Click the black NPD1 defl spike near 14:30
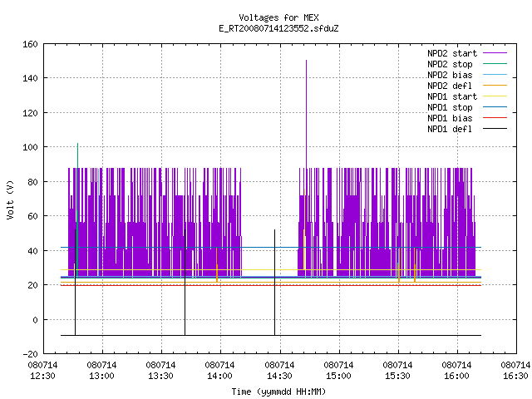Viewport: 532px width, 399px height. pos(275,283)
